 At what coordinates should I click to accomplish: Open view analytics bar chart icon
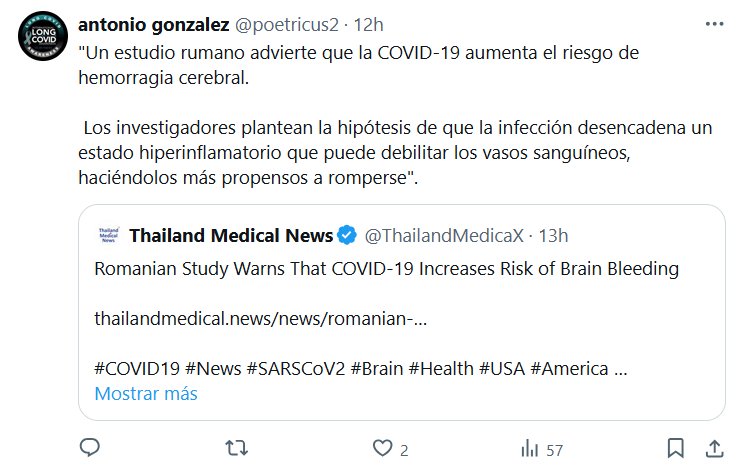click(x=530, y=448)
